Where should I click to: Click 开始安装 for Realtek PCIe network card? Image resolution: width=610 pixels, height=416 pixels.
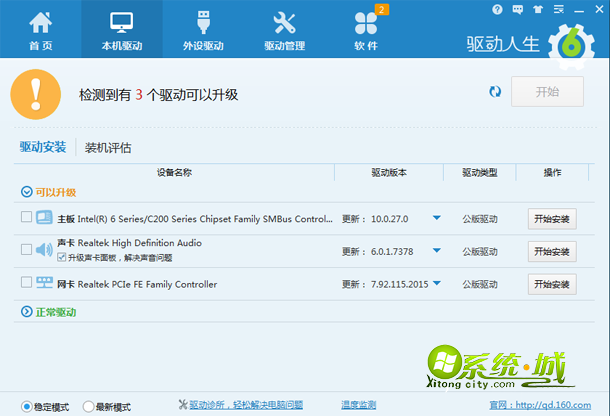(x=552, y=284)
